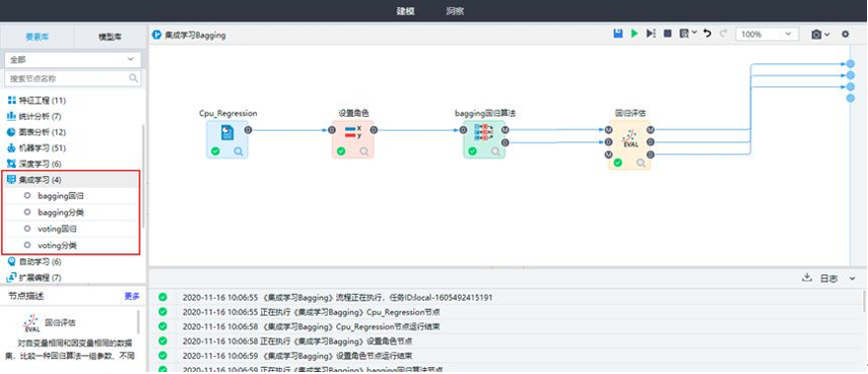Switch to the 洞察 tab
This screenshot has height=374, width=868.
tap(455, 11)
